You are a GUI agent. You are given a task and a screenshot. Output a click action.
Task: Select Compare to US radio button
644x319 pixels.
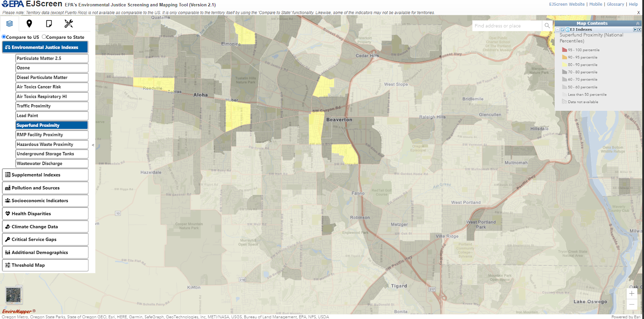click(x=4, y=37)
